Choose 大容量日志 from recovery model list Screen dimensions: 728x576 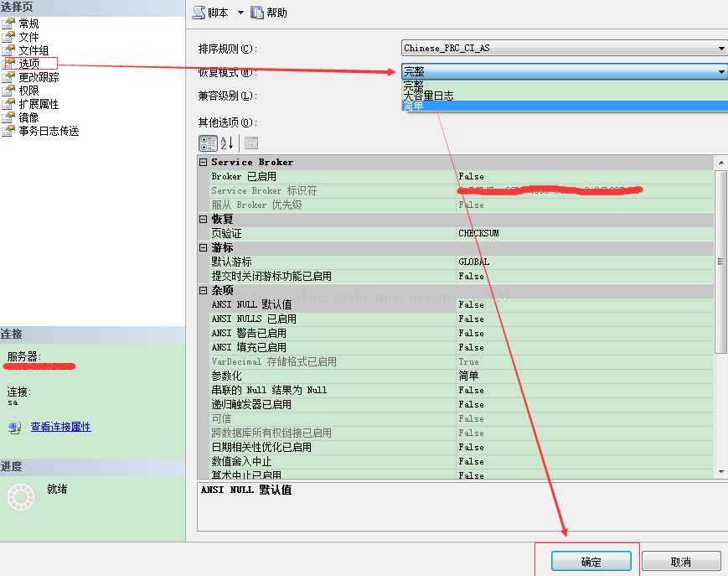coord(564,96)
